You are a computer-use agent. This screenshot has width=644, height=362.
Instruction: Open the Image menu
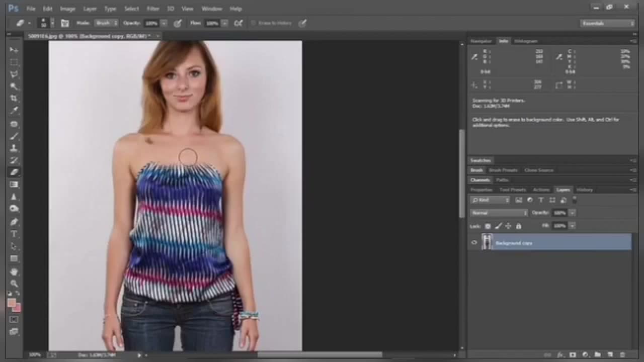pos(67,9)
